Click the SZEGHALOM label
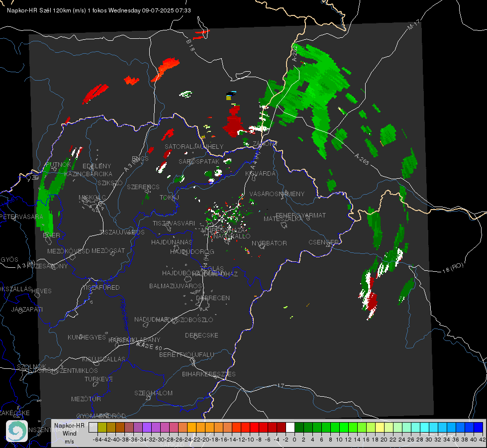The image size is (487, 448). [153, 393]
